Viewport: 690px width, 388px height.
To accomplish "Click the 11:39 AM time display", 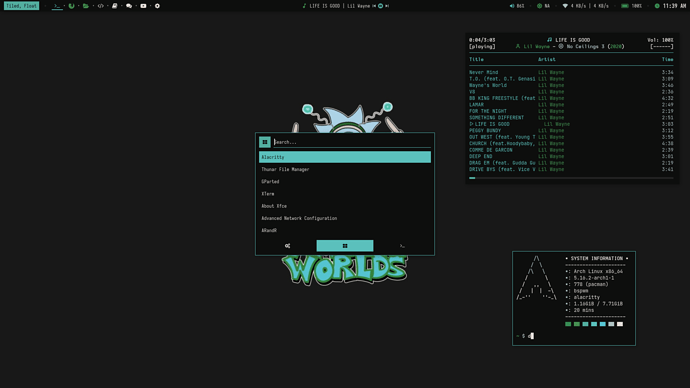I will [674, 6].
